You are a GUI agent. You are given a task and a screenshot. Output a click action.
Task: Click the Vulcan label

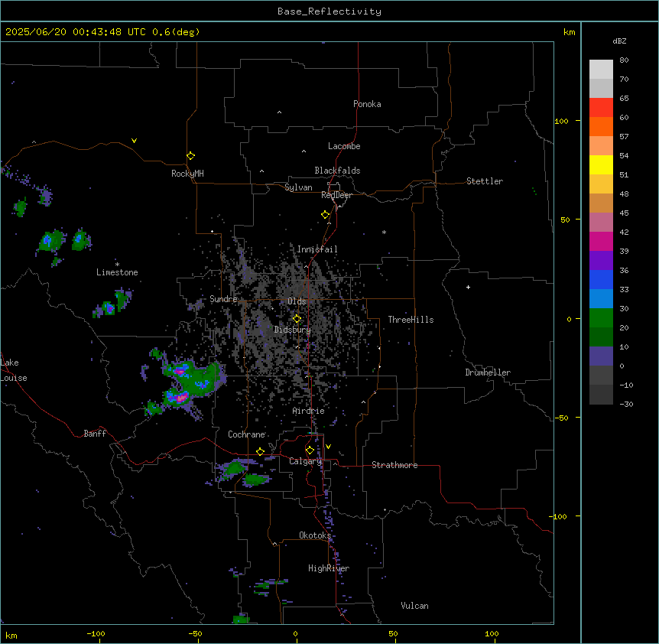(414, 606)
